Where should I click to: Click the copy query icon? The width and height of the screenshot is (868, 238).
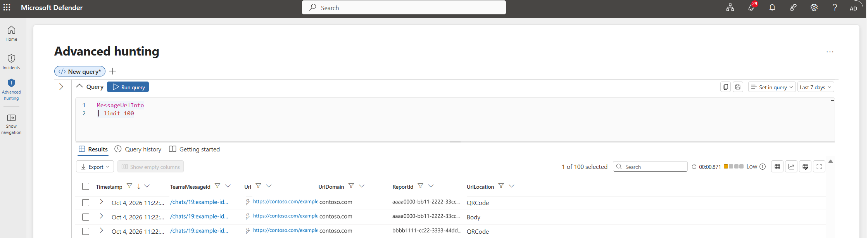pos(725,87)
